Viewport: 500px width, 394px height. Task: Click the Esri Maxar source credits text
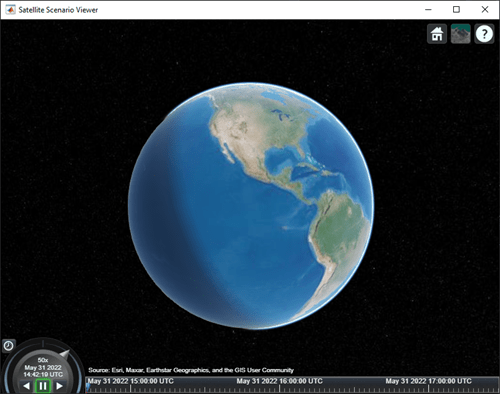191,370
